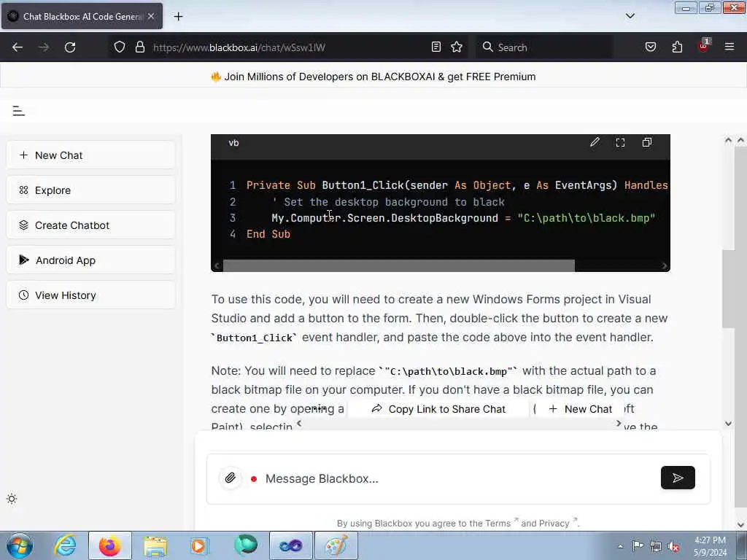This screenshot has height=560, width=747.
Task: Copy the vb code snippet
Action: 647,142
